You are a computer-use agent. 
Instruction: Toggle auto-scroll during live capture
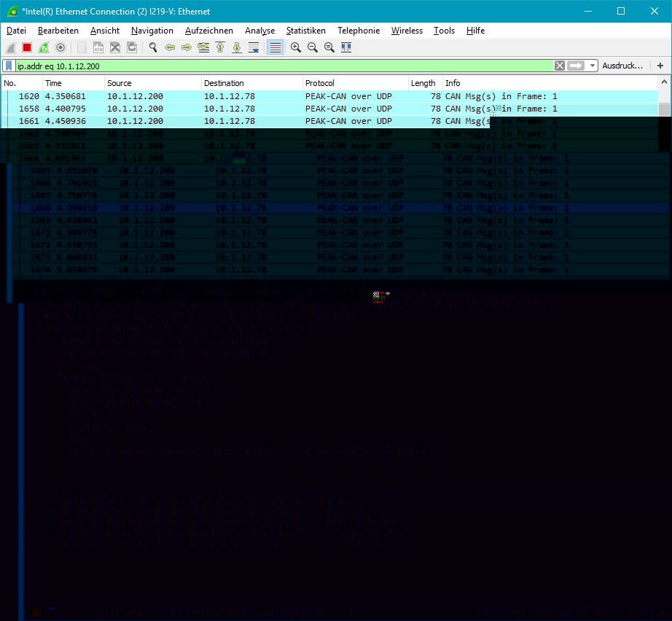coord(254,47)
